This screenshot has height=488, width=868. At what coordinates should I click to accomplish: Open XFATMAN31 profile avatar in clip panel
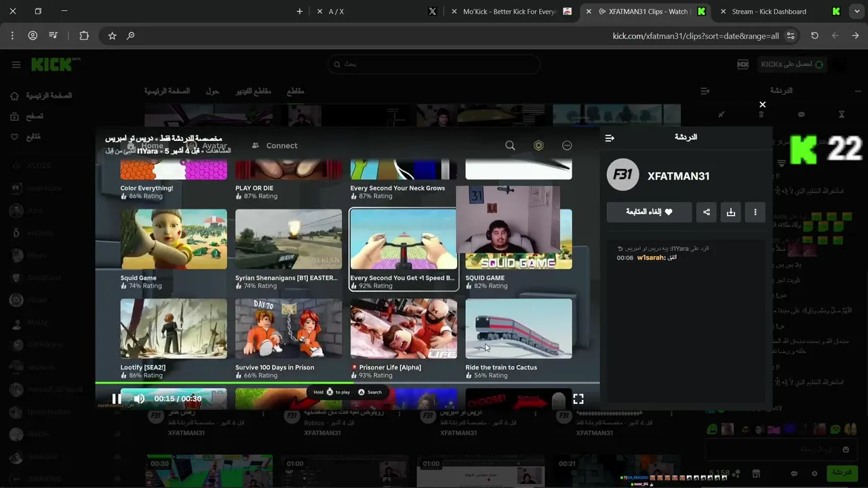coord(623,176)
